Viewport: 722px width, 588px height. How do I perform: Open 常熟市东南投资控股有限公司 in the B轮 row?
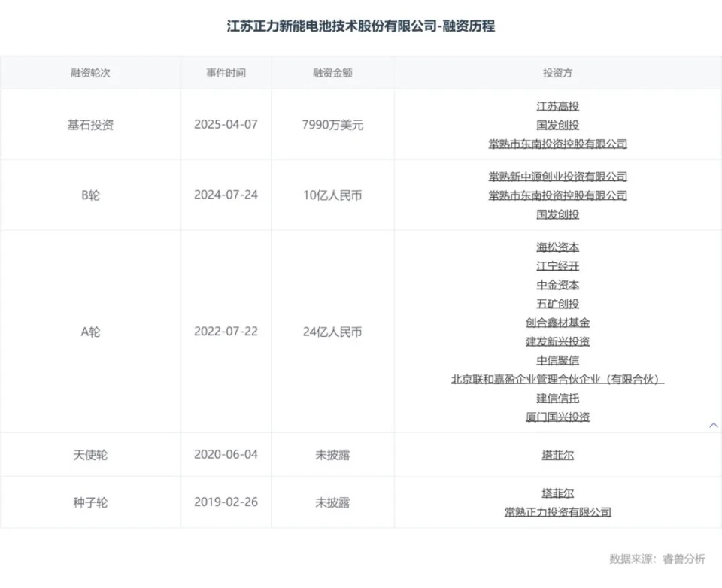point(557,195)
